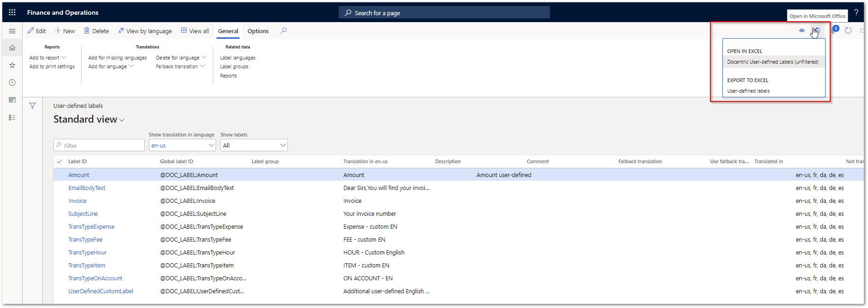This screenshot has width=868, height=308.
Task: Open the Invoice label link
Action: [x=77, y=201]
